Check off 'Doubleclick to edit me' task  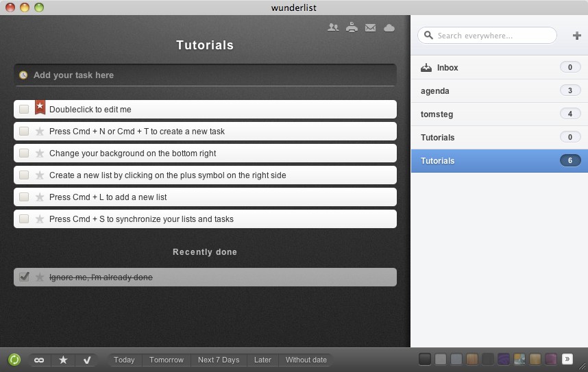pos(24,109)
